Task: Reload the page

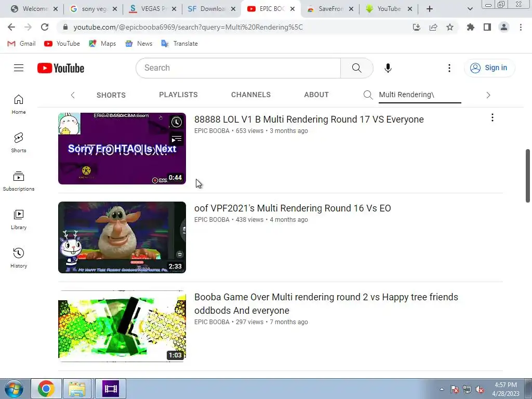Action: (x=45, y=27)
